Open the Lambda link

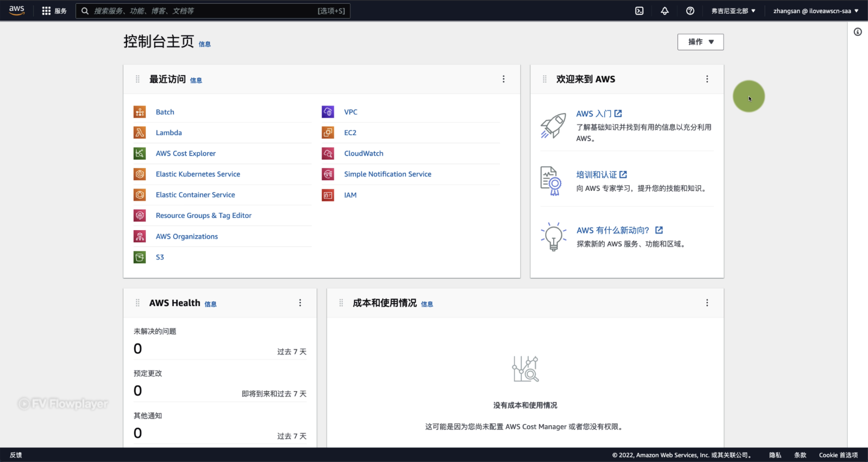(x=169, y=133)
